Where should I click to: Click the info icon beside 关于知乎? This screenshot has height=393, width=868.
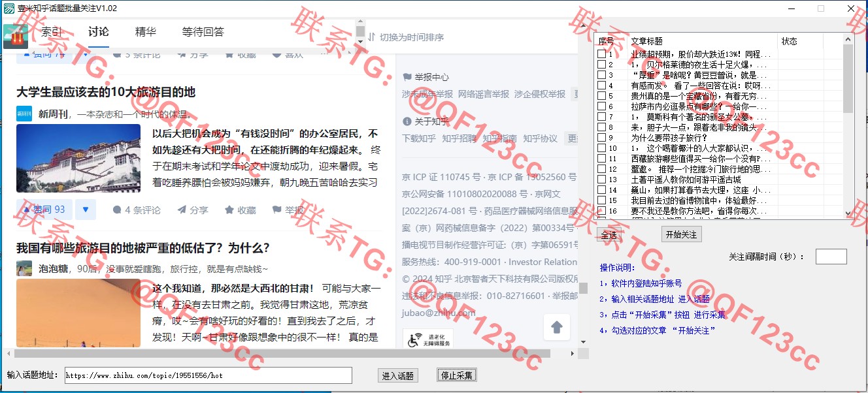click(407, 121)
